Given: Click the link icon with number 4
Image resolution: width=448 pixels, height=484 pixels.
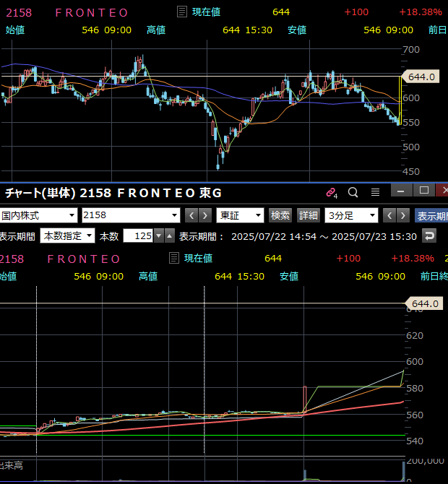Looking at the screenshot, I should point(332,193).
